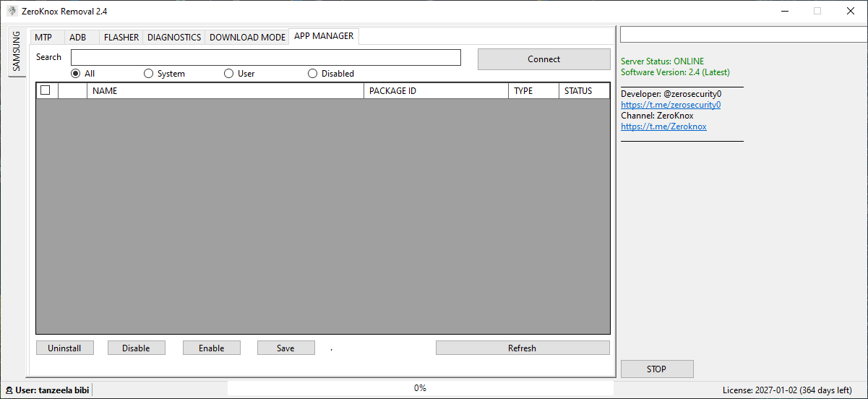This screenshot has width=868, height=399.
Task: Click the Search label
Action: (48, 57)
